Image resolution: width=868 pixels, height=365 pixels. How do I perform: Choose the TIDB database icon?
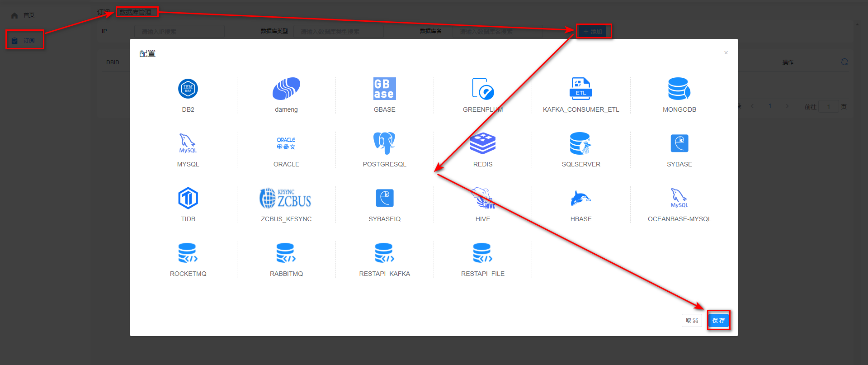click(x=188, y=198)
